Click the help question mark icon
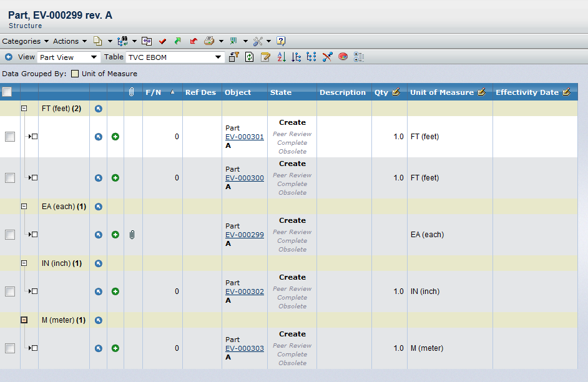 click(281, 41)
